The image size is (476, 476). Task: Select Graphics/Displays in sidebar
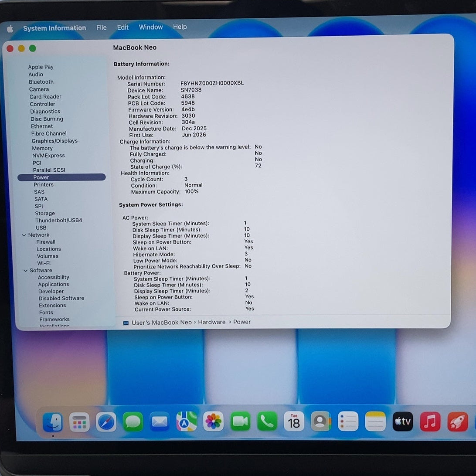coord(54,141)
